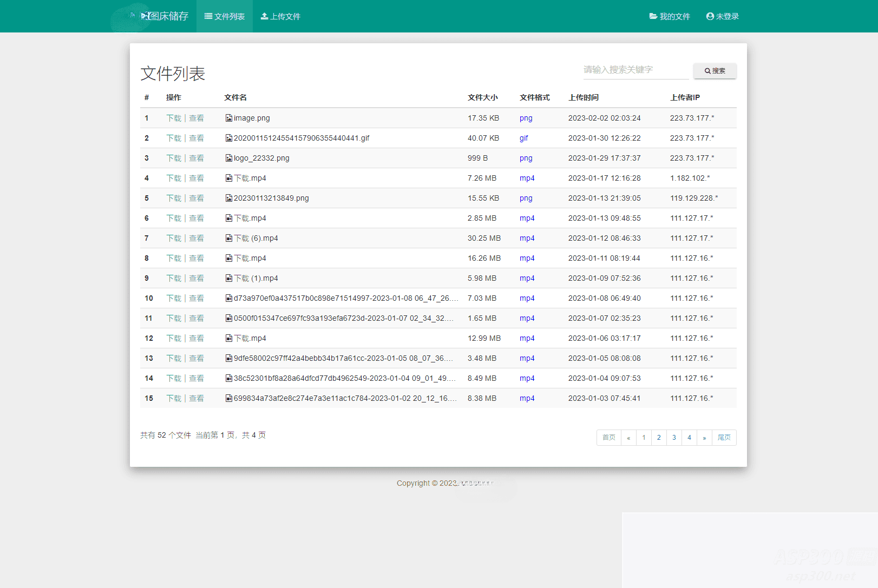Viewport: 878px width, 588px height.
Task: Download image.png via 下载 link
Action: (174, 118)
